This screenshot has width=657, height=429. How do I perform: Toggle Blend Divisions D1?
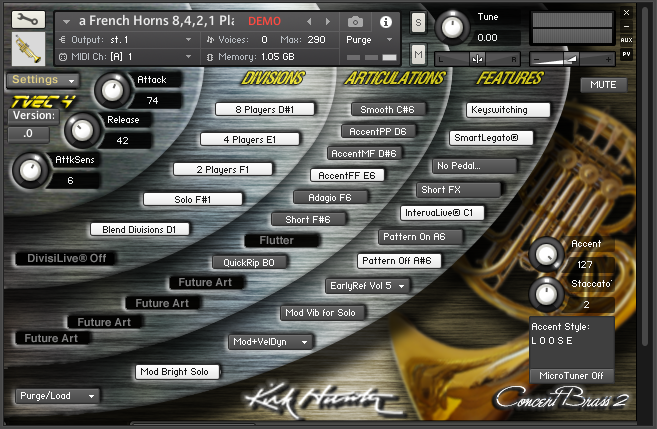point(140,230)
